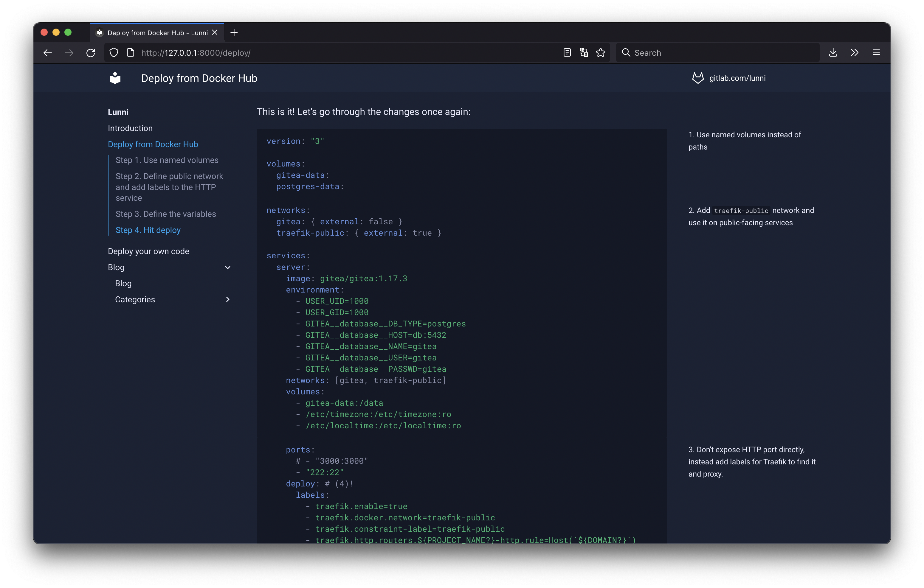The height and width of the screenshot is (588, 924).
Task: Click the traefik-public: { external: true } line
Action: 359,233
